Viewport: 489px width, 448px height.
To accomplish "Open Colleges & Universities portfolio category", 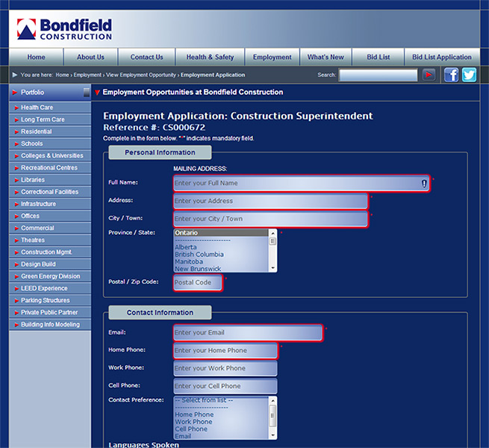I will pyautogui.click(x=50, y=155).
